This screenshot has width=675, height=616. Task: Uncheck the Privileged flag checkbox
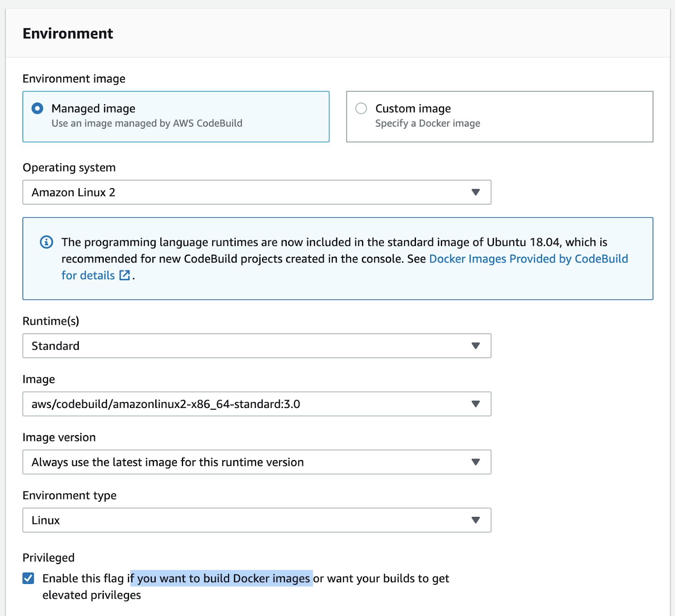coord(28,578)
